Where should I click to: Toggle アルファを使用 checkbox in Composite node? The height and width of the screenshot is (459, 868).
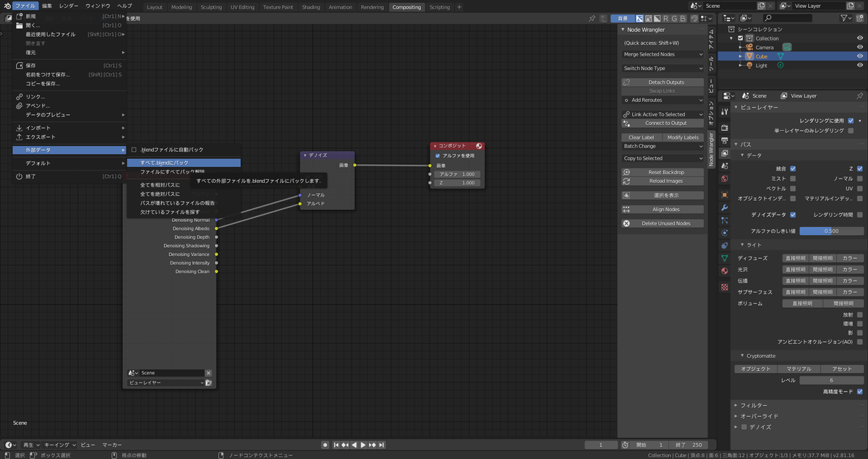coord(438,155)
